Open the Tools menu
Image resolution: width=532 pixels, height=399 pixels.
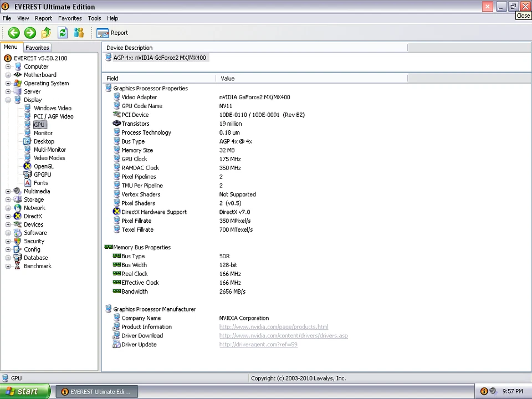point(94,18)
